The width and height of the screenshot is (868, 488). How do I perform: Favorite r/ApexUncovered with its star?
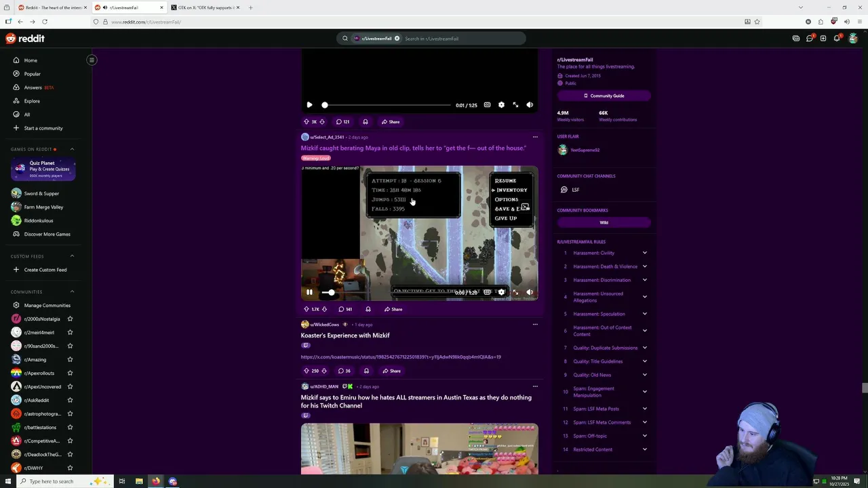(x=70, y=386)
